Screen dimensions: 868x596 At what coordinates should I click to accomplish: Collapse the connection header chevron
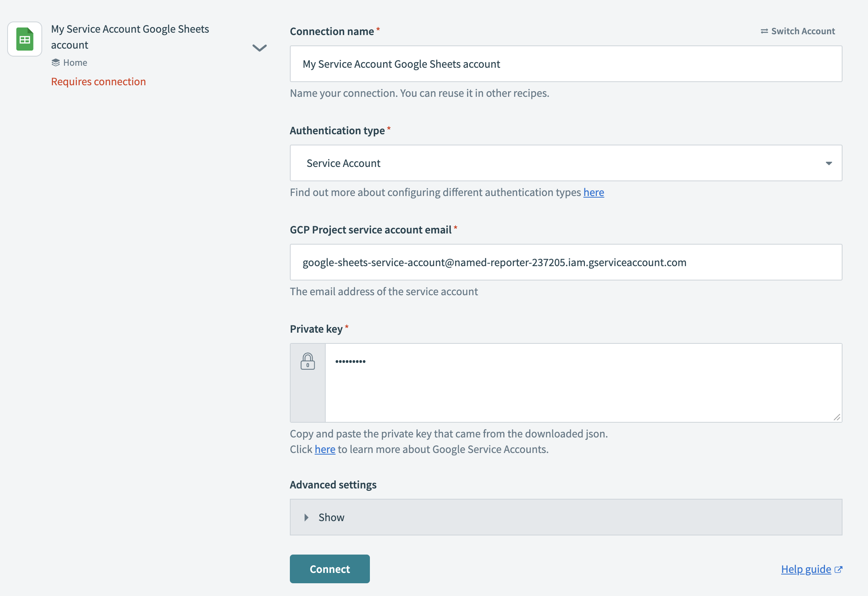coord(259,48)
